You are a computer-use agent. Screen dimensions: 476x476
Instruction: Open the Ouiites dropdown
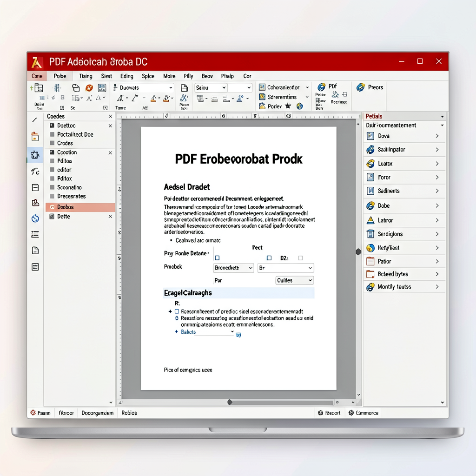(x=294, y=280)
